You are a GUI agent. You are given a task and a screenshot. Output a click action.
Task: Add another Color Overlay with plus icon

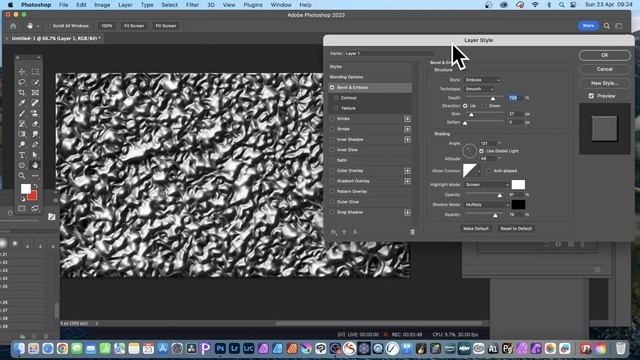pos(407,171)
